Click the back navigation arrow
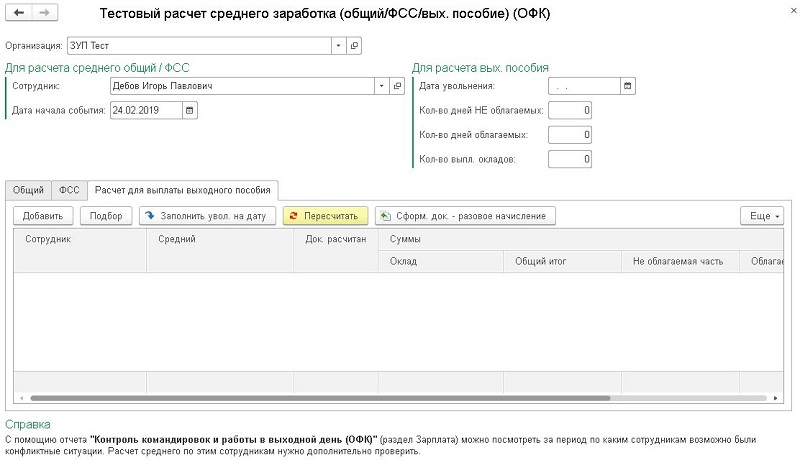Screen dimensions: 800x460 click(19, 15)
